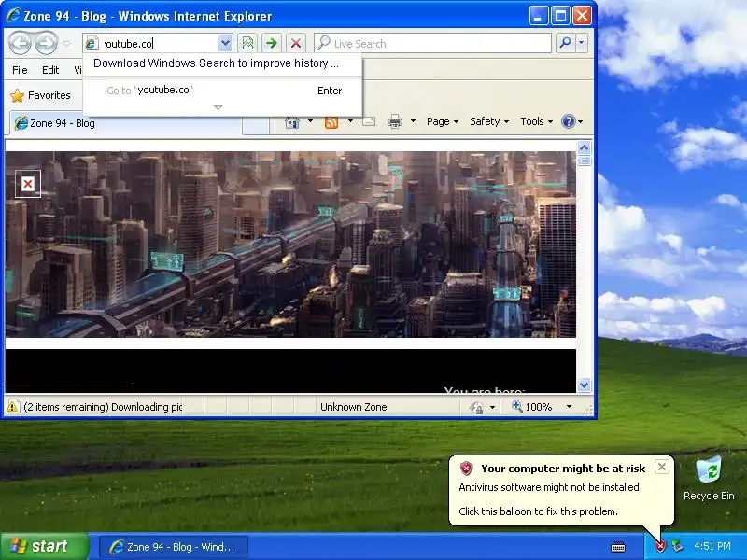Viewport: 747px width, 560px height.
Task: Open recent pages dropdown beside Forward button
Action: pos(66,43)
